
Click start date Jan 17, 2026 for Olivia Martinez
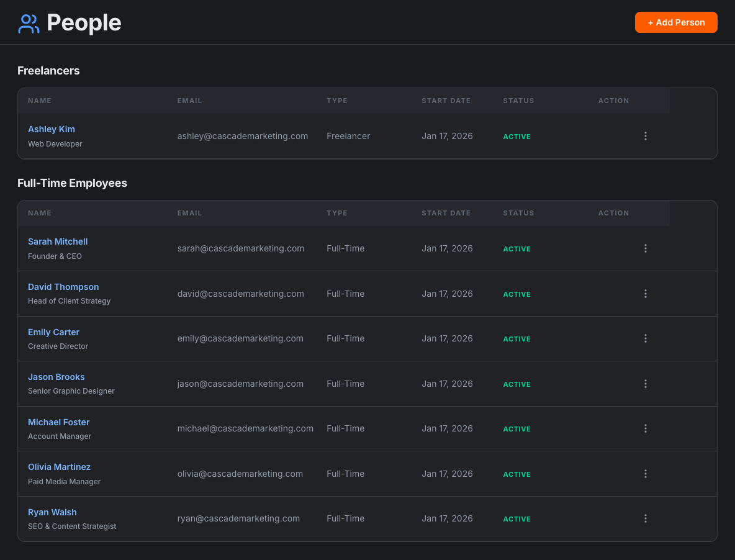coord(447,474)
